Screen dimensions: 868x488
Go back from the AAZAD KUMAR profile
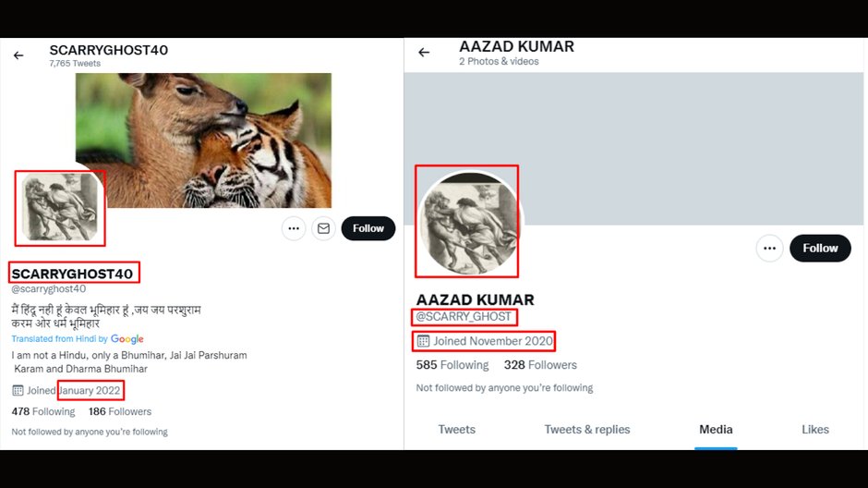click(x=424, y=52)
